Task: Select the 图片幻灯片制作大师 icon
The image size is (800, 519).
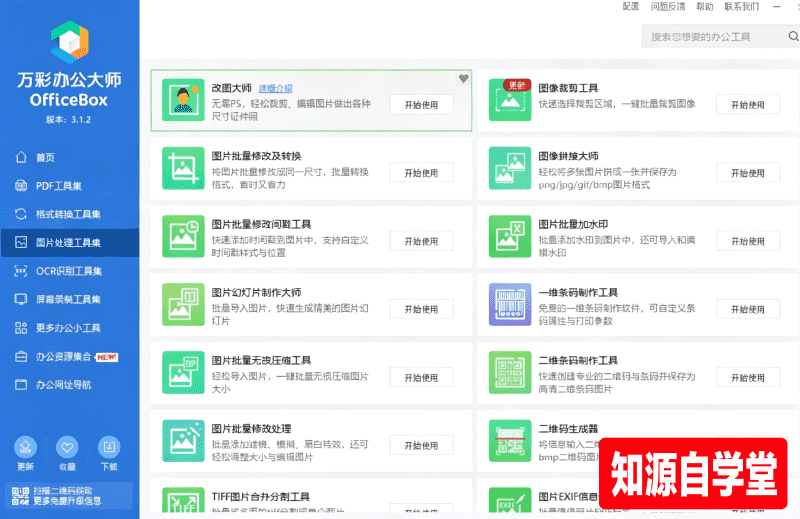Action: point(183,305)
